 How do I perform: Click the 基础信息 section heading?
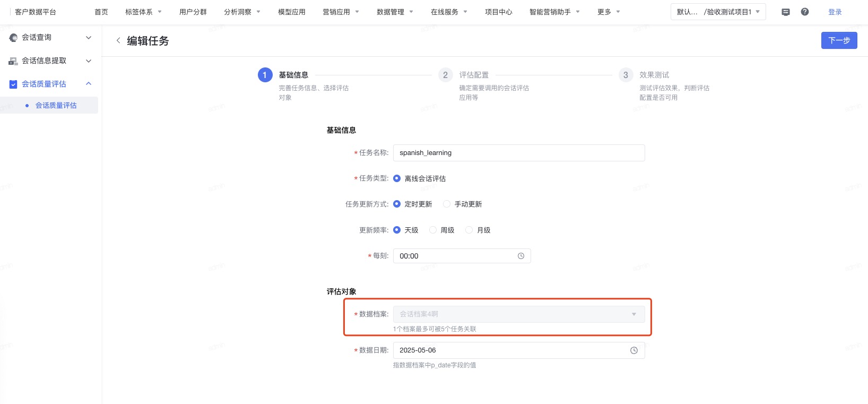click(342, 130)
